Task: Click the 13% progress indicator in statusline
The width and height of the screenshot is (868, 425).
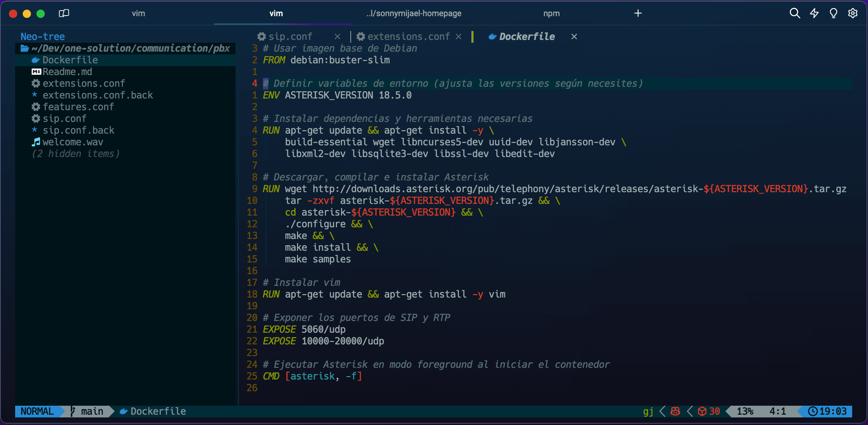Action: point(745,411)
